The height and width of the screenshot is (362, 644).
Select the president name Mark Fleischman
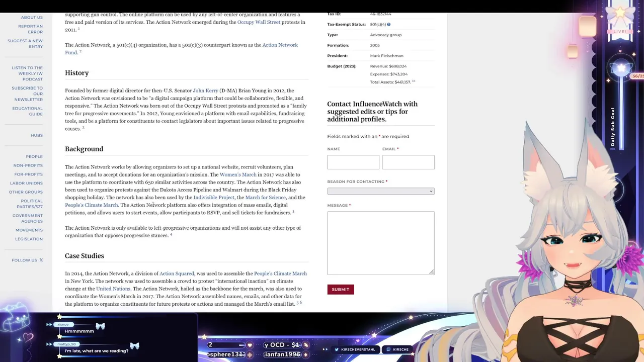coord(386,56)
